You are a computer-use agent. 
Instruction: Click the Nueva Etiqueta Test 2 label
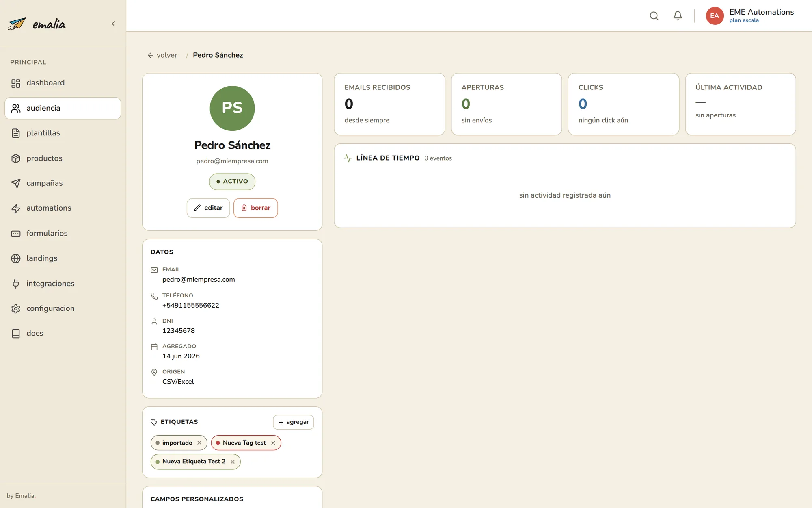pos(194,462)
